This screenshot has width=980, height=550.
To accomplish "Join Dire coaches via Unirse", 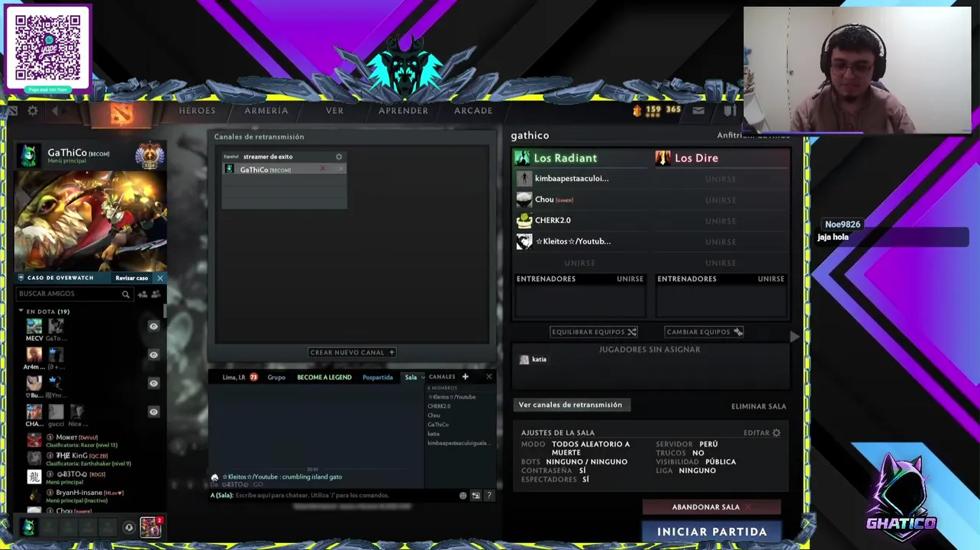I will tap(771, 279).
